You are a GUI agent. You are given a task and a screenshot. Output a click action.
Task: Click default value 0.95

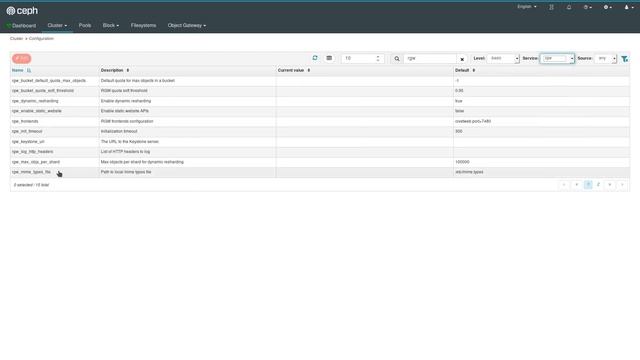coord(459,91)
